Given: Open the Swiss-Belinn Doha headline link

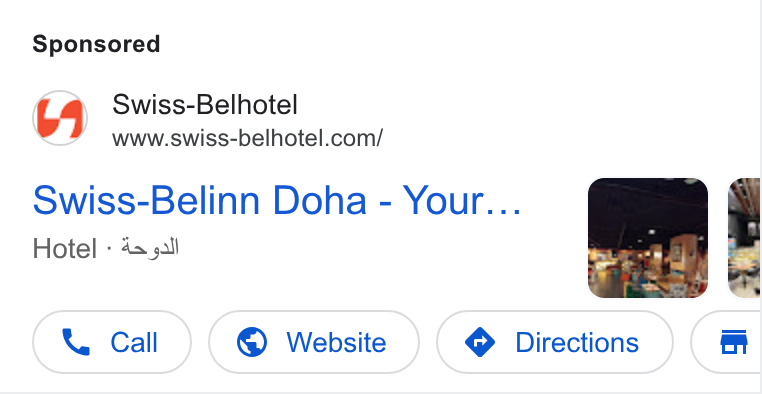Looking at the screenshot, I should tap(277, 201).
